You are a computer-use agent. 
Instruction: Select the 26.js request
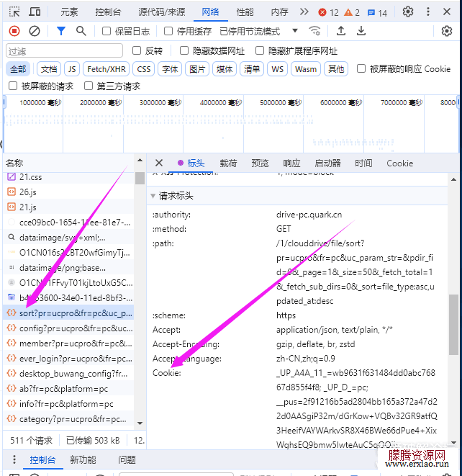(x=68, y=192)
